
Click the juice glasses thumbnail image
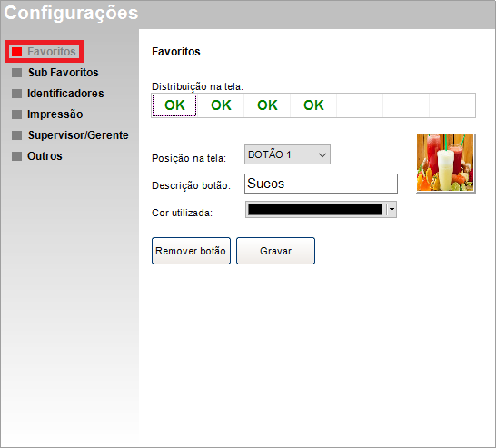pos(445,163)
